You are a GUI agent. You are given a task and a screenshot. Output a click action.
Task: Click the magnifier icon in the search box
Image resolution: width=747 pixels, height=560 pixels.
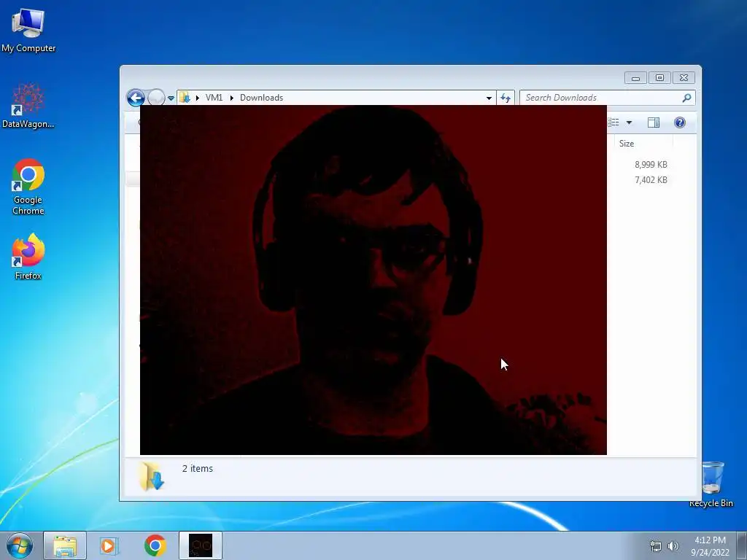pyautogui.click(x=686, y=98)
